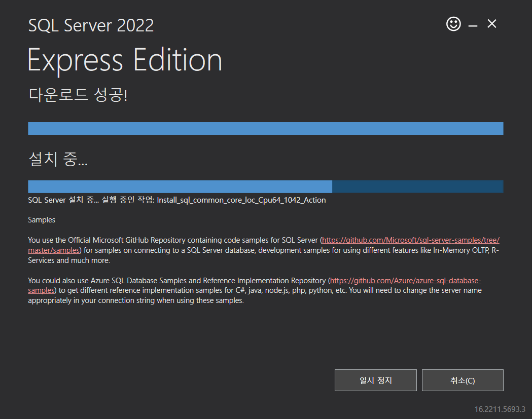Close the SQL Server installer window
Screen dimensions: 532x419
pos(491,24)
